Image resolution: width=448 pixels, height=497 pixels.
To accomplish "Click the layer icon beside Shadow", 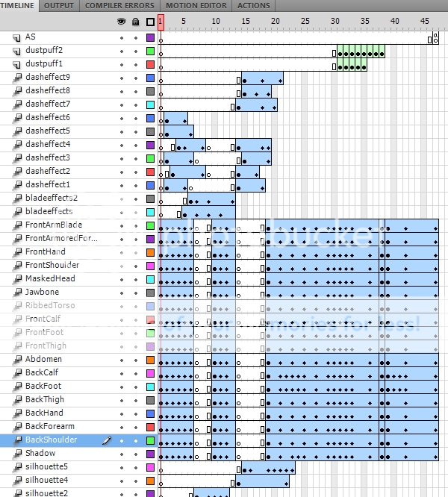I will 17,453.
